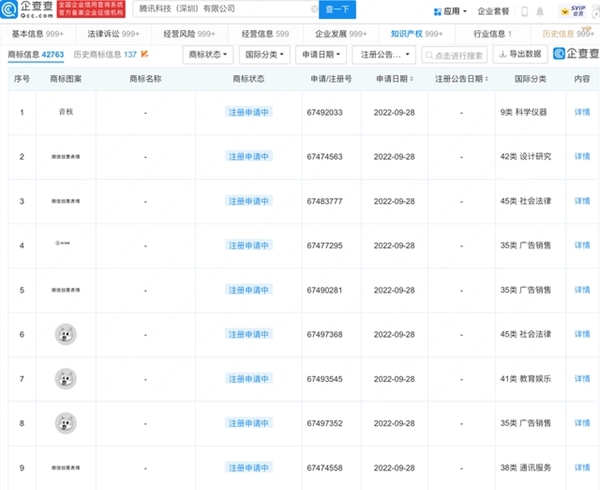
Task: Click 38类 通讯服务 category cell
Action: 526,467
